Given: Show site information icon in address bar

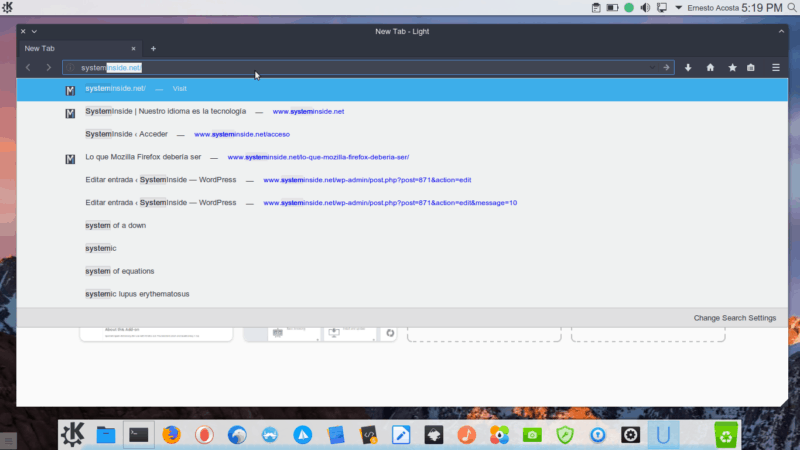Looking at the screenshot, I should coord(70,67).
